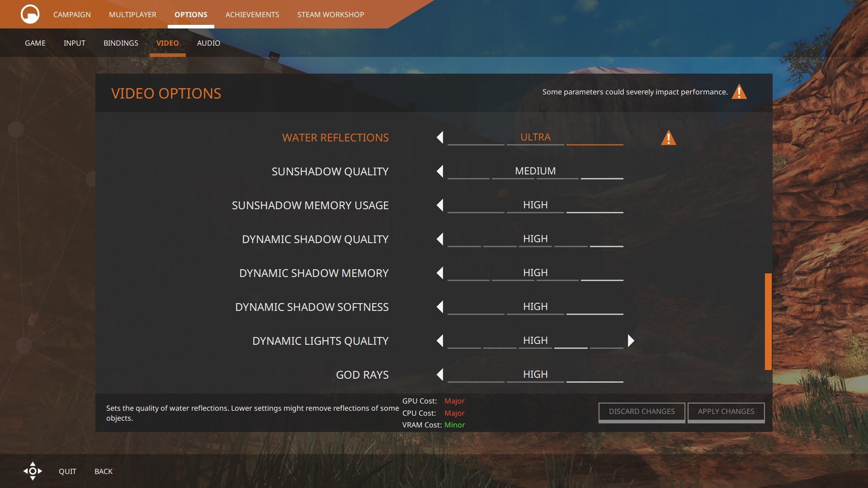Click QUIT to exit the game

click(67, 471)
